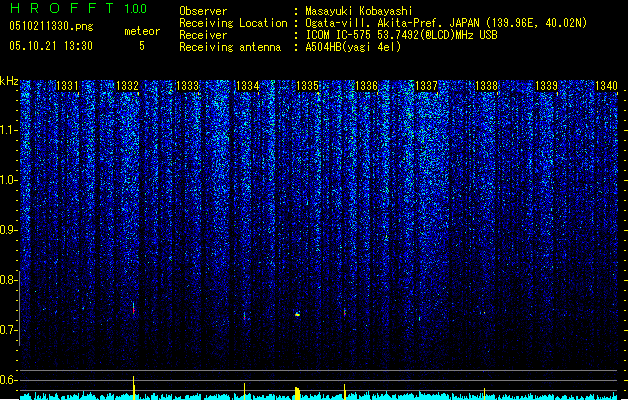Viewport: 629px width, 400px height.
Task: Click the 'meteor' count label
Action: coord(142,31)
